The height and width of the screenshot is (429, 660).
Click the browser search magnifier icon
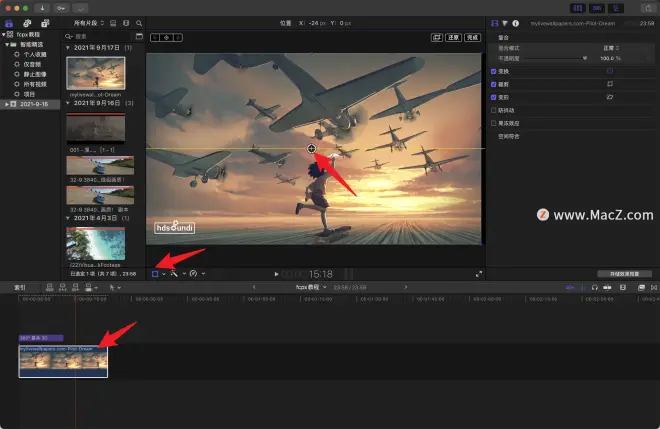(139, 23)
